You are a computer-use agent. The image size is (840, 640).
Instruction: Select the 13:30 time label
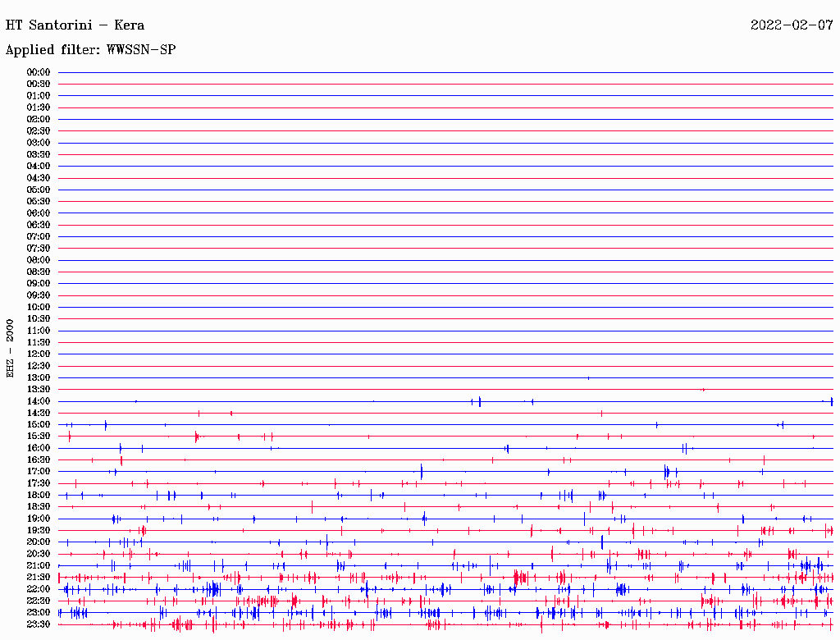click(38, 389)
